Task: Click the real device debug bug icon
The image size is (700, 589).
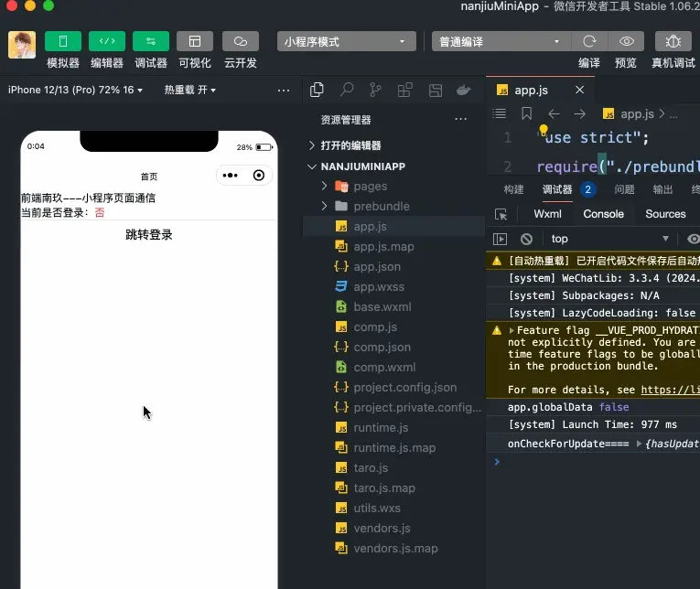Action: pos(673,41)
